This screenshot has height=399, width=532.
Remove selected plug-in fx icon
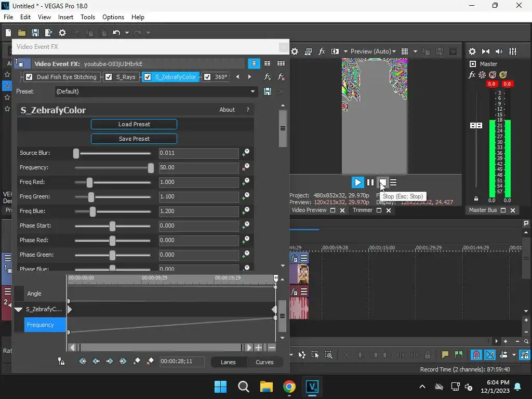(281, 77)
